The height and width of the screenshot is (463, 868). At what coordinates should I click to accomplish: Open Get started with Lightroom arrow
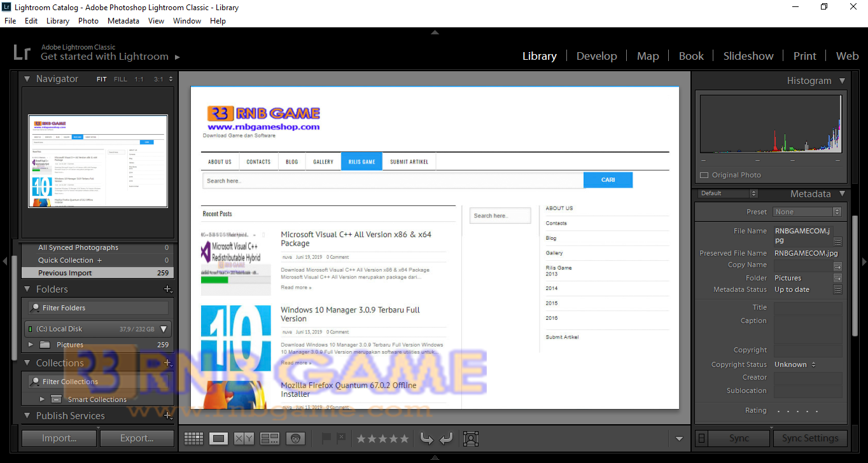click(x=178, y=57)
